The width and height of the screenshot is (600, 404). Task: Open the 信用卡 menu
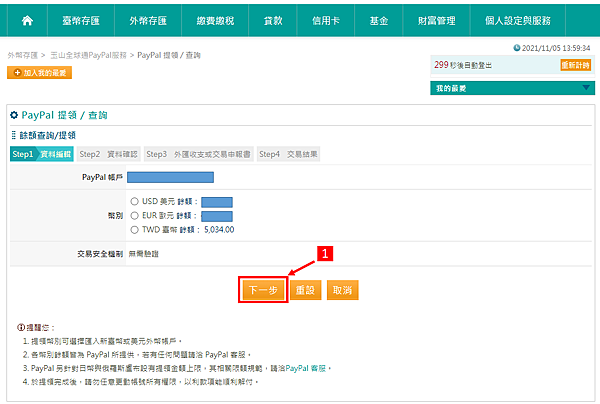point(326,21)
